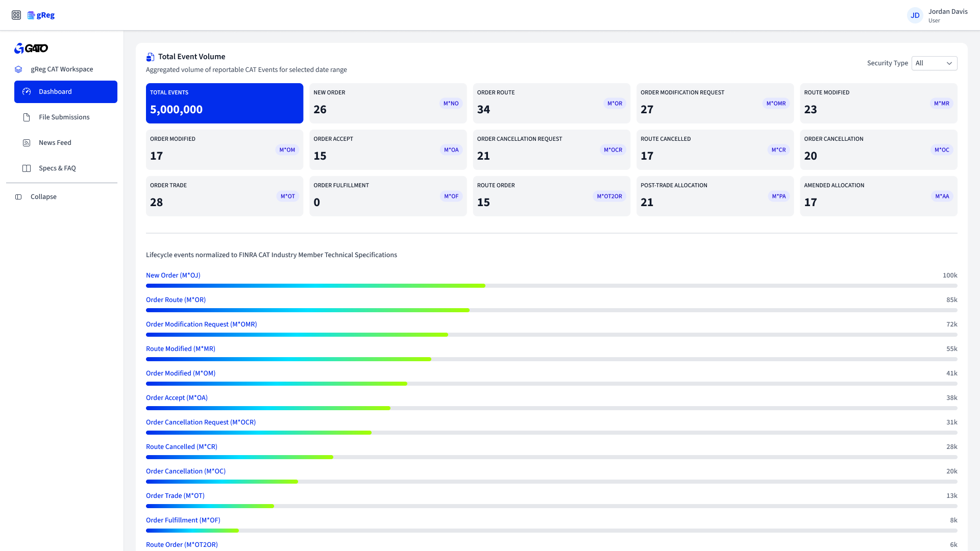Open Order Fulfillment (M*OF) link
Viewport: 980px width, 551px height.
183,520
